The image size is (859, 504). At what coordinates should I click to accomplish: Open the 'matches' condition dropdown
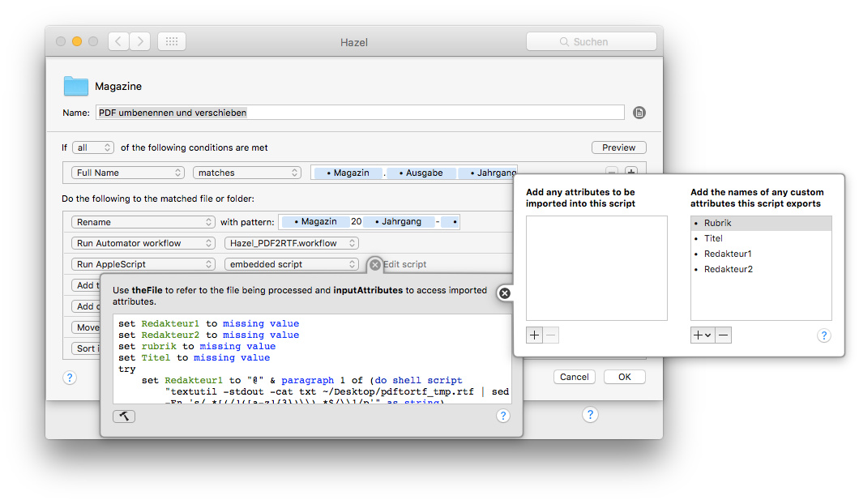247,173
